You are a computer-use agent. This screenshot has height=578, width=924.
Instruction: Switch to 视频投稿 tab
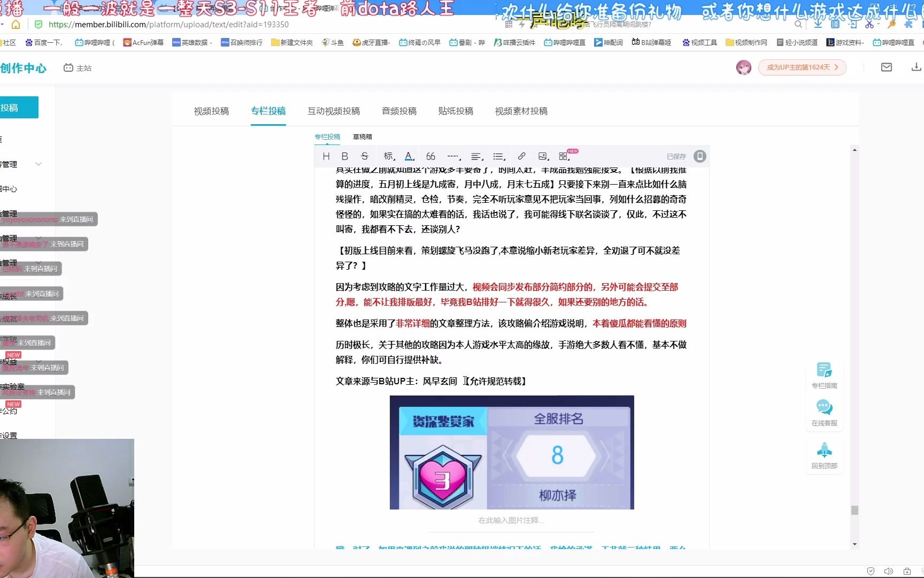point(211,111)
